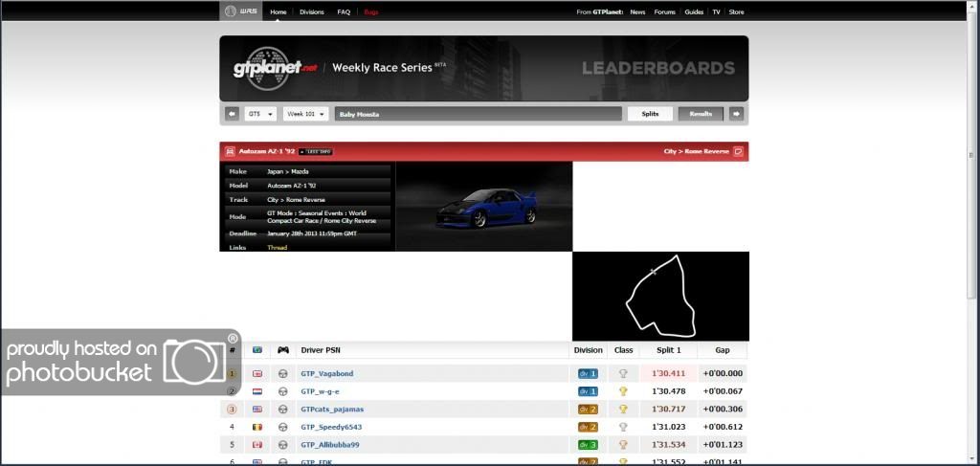
Task: Open the Bugs tab
Action: point(371,11)
